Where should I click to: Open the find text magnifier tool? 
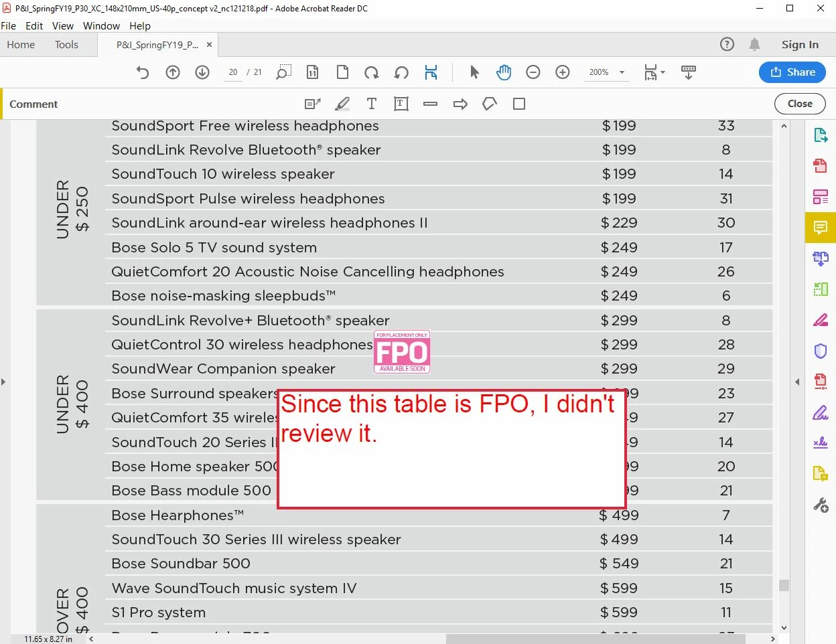(x=283, y=72)
